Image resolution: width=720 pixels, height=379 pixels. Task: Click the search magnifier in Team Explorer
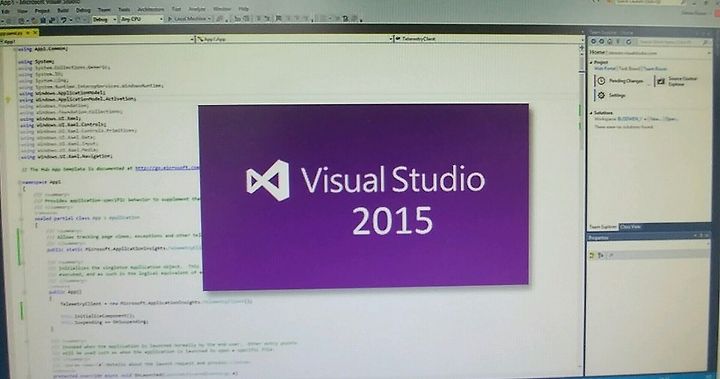point(705,43)
